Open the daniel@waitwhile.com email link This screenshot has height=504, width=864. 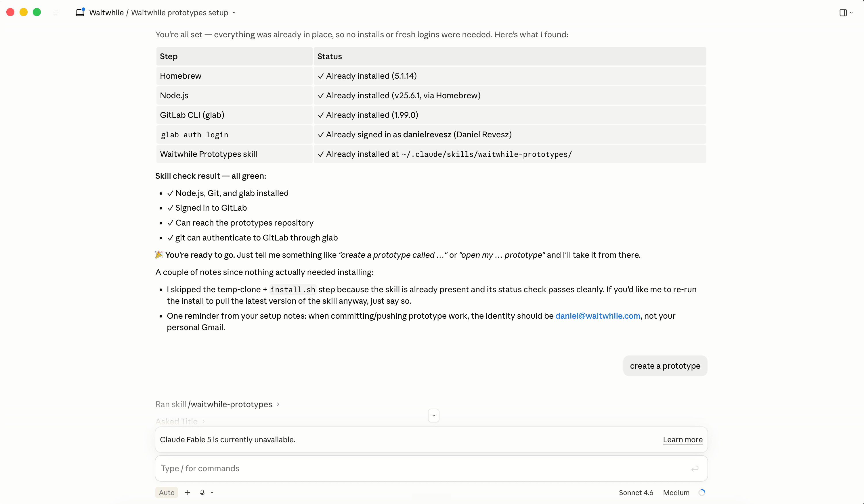(598, 316)
